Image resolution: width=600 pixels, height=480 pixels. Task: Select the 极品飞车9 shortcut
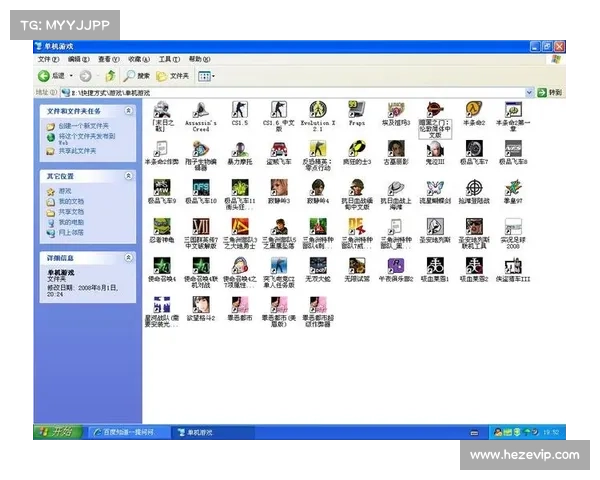coord(161,188)
